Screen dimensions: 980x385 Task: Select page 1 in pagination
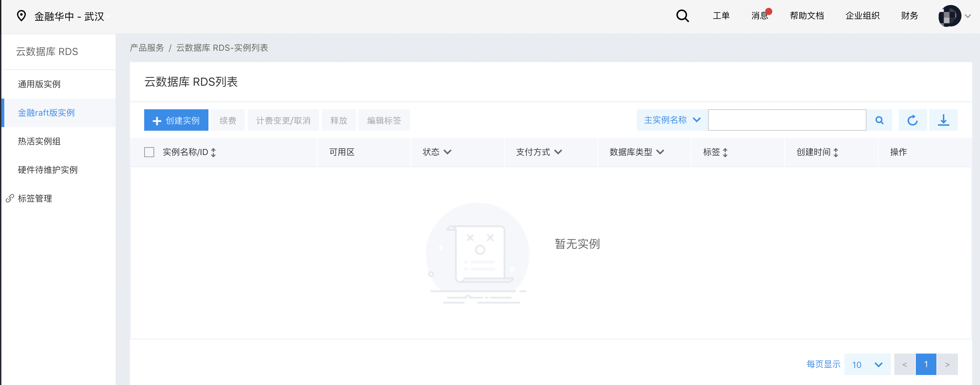pos(926,364)
